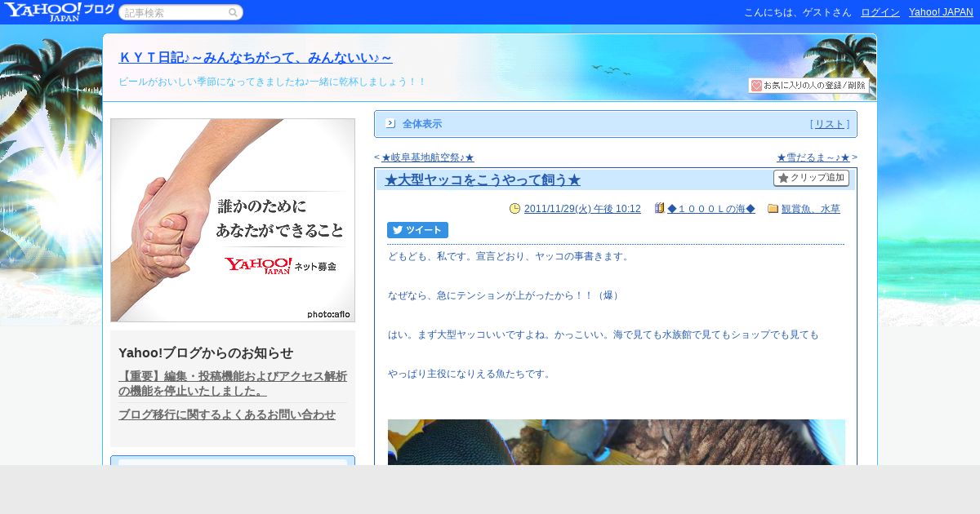
Task: Open category ◆１０００Ｌの海◆ link
Action: 711,209
